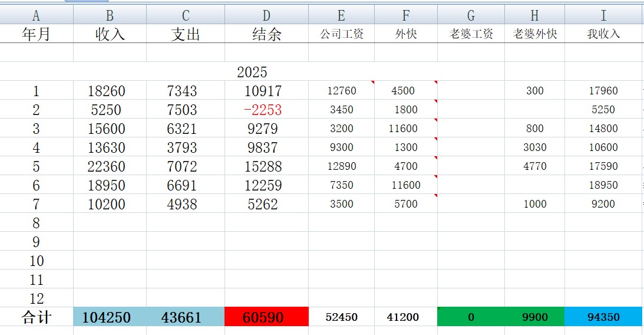
Task: Select column I header
Action: pyautogui.click(x=603, y=15)
